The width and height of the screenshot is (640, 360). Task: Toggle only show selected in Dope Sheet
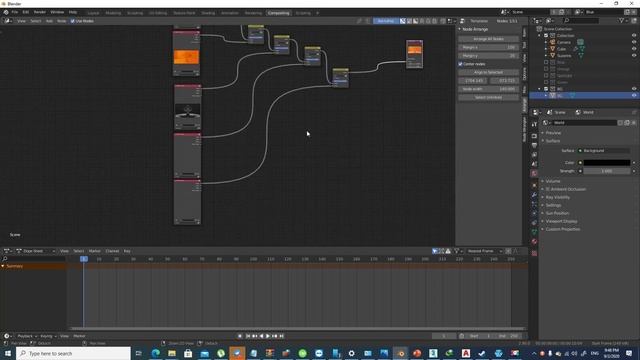435,251
